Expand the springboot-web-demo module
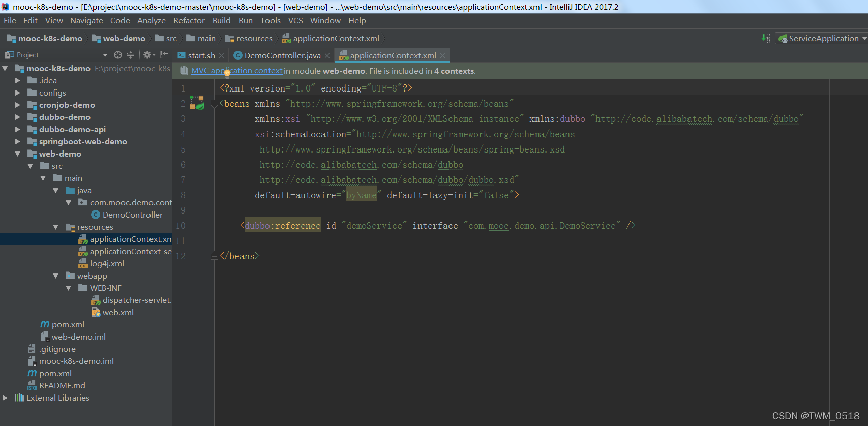 [x=18, y=141]
